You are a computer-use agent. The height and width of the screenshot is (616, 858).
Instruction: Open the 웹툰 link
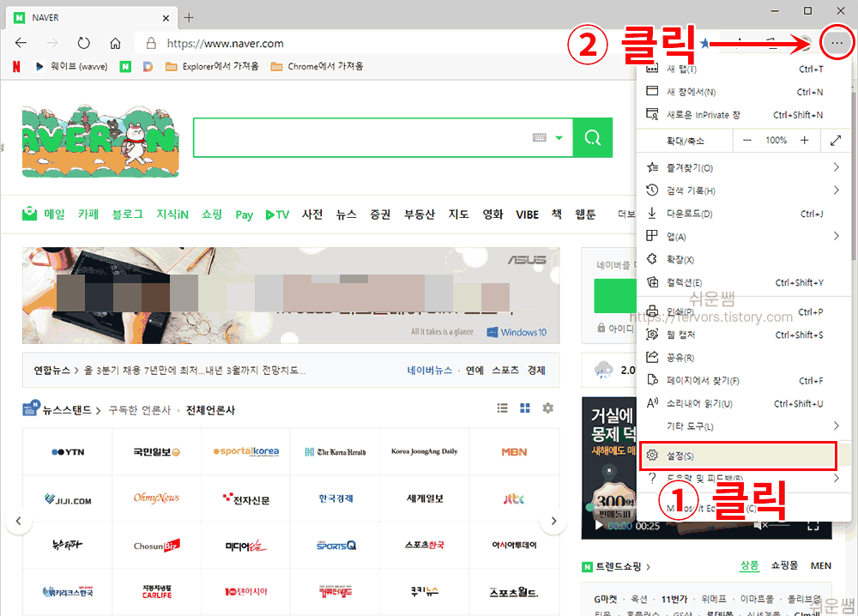585,214
